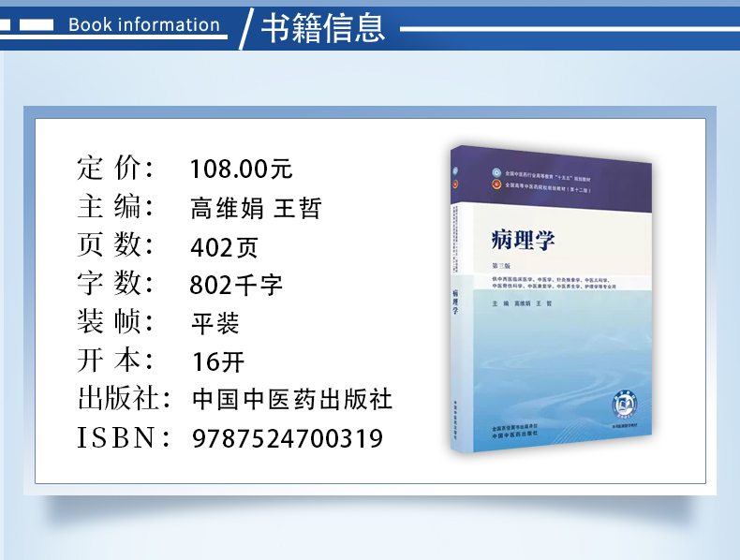Click the editor names 高维娟 王哲
740x560 pixels.
pos(256,208)
